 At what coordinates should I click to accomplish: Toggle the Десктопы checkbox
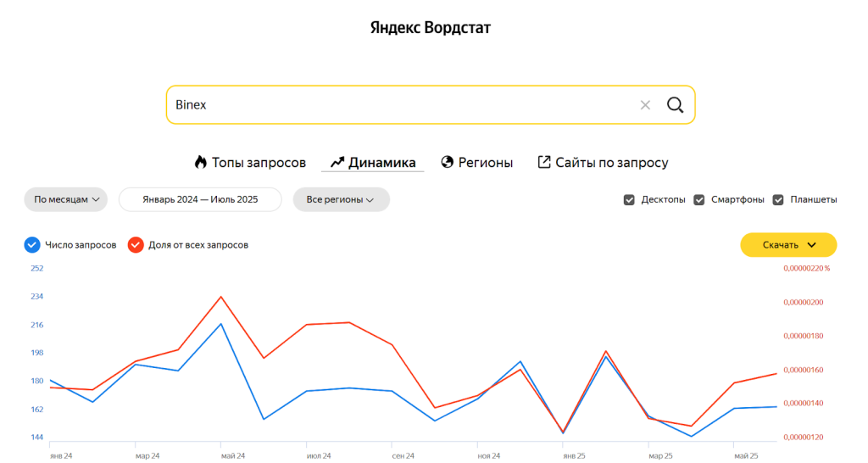(629, 200)
